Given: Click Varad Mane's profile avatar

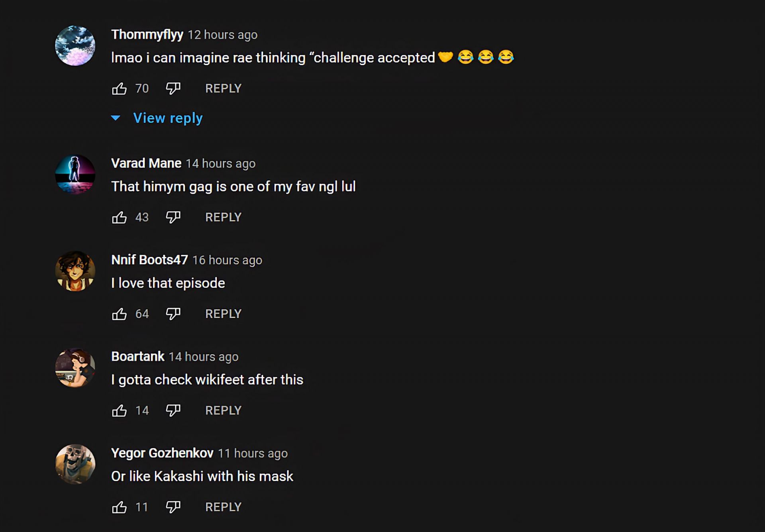Looking at the screenshot, I should [x=75, y=175].
